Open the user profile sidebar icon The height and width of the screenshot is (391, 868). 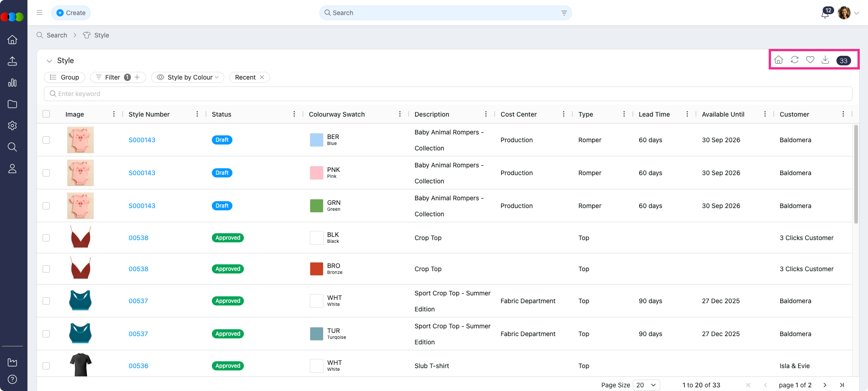coord(12,169)
